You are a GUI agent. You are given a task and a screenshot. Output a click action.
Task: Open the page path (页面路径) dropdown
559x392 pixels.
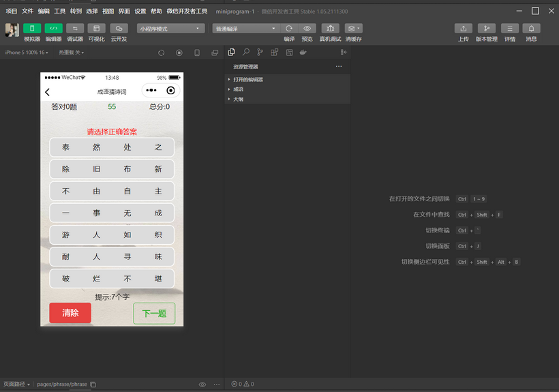pyautogui.click(x=17, y=385)
